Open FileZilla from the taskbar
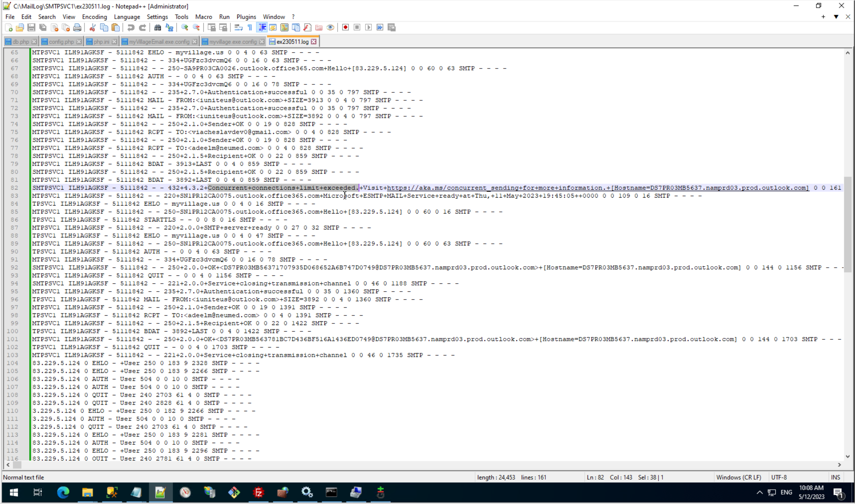Image resolution: width=855 pixels, height=504 pixels. [x=258, y=493]
